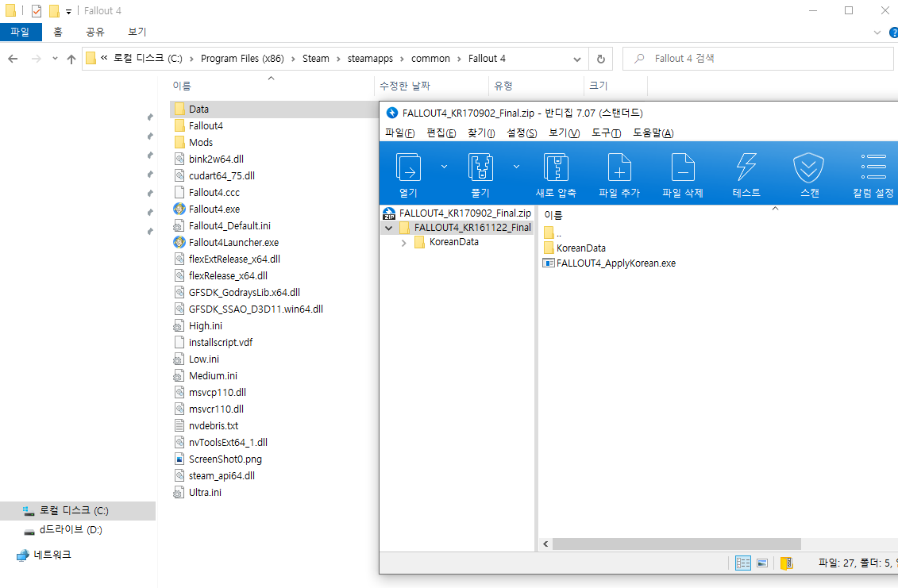Viewport: 898px width, 588px height.
Task: Click Bandizip horizontal scrollbar thumb
Action: (677, 544)
